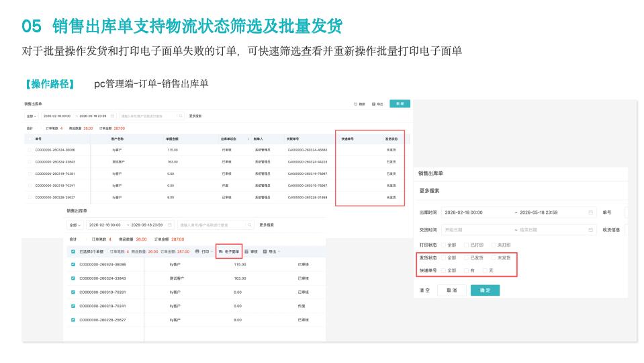644x363 pixels.
Task: Click 发货状态 column header in top table
Action: pyautogui.click(x=391, y=139)
